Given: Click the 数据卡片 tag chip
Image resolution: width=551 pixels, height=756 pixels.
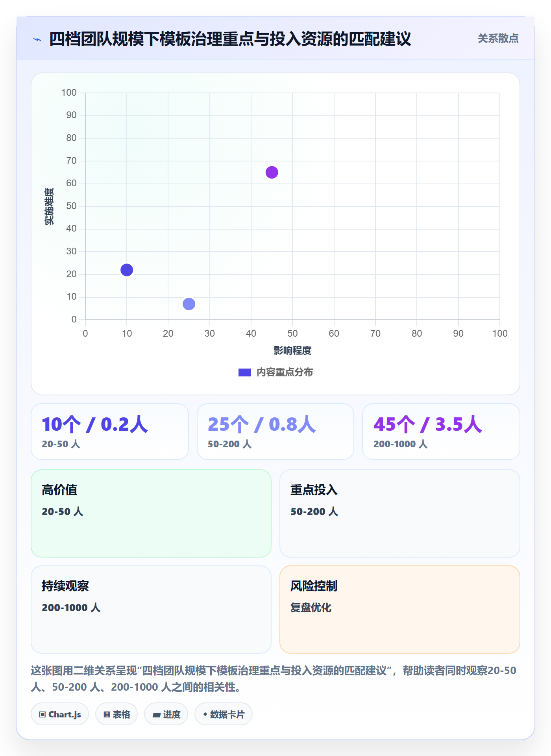Looking at the screenshot, I should point(224,714).
